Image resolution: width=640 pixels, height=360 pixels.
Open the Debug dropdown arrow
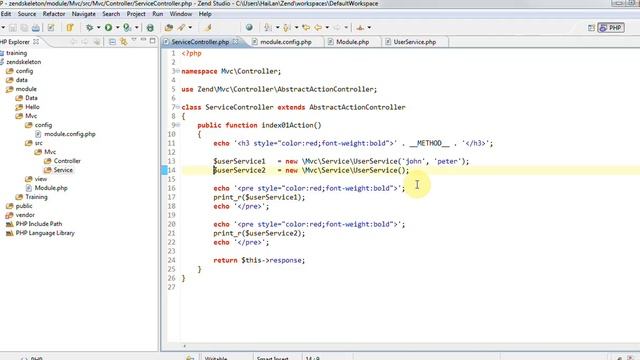click(98, 28)
